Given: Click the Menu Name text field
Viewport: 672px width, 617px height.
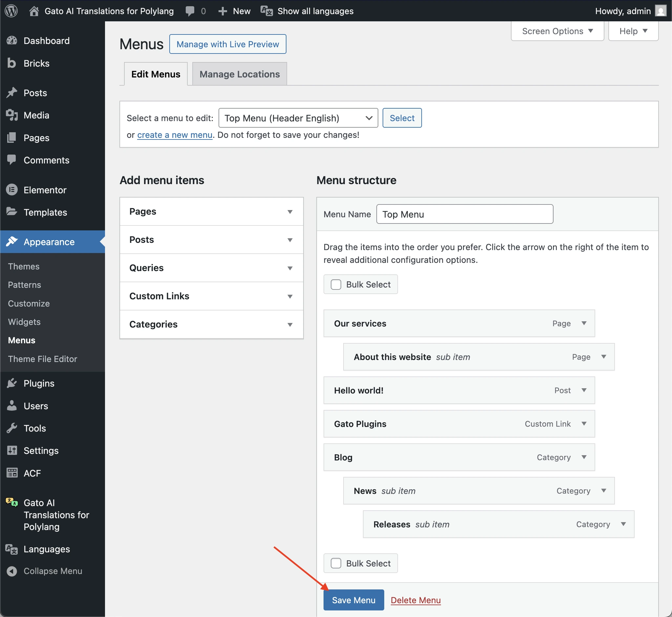Looking at the screenshot, I should 464,214.
